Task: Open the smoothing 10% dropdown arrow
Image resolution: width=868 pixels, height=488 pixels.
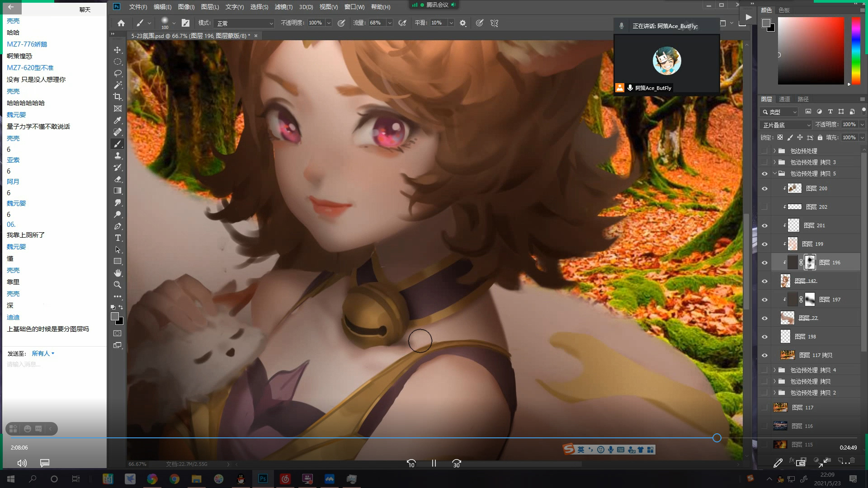Action: (x=451, y=23)
